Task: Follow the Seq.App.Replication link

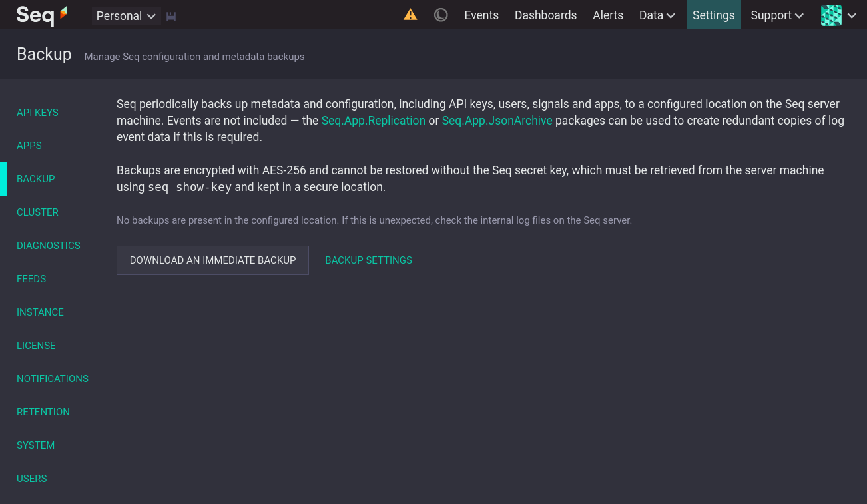Action: pyautogui.click(x=374, y=121)
